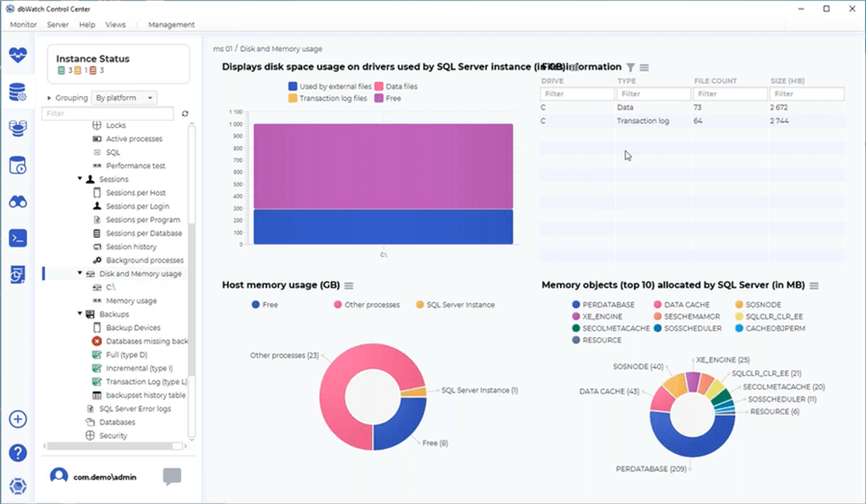Image resolution: width=866 pixels, height=504 pixels.
Task: Click the Instance Status card
Action: (118, 64)
